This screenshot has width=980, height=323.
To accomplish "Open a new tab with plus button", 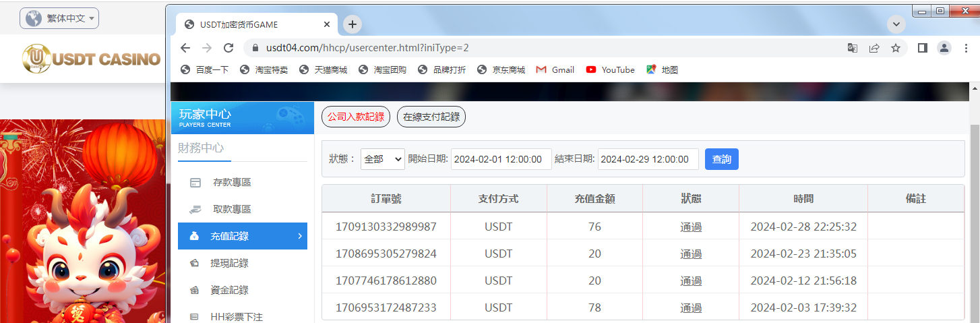I will [x=352, y=25].
